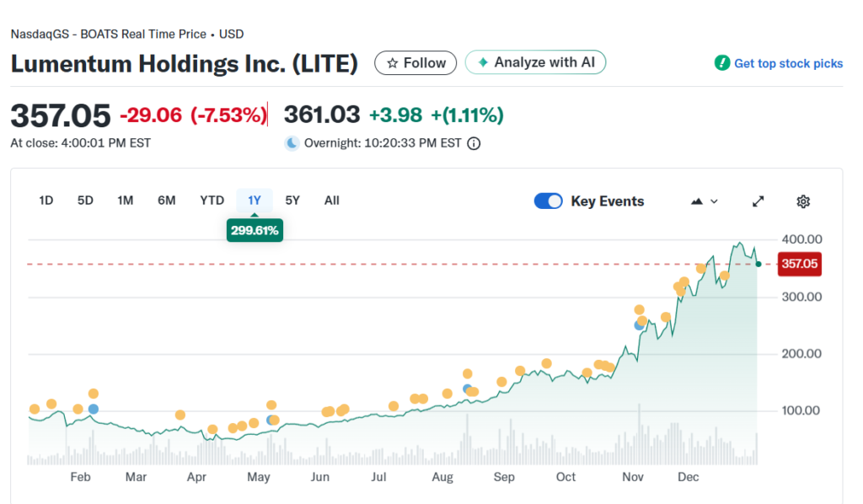The image size is (863, 504).
Task: Open Analyze with AI
Action: pos(535,62)
